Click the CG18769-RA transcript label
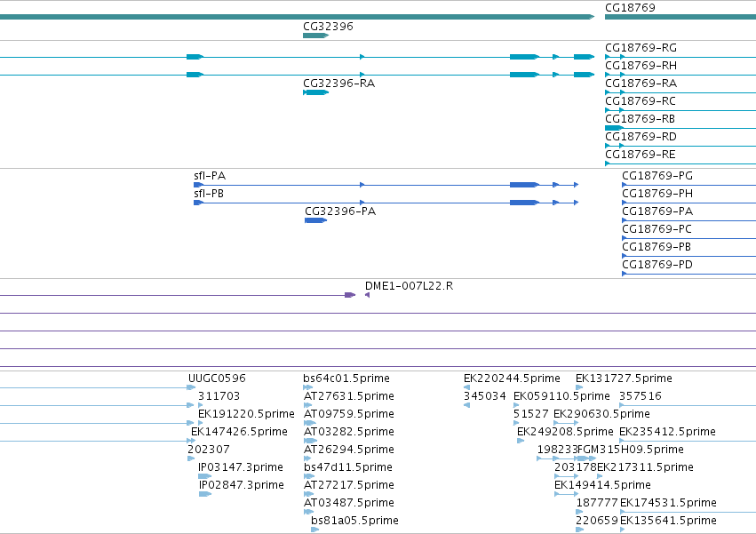756x534 pixels. [x=641, y=84]
